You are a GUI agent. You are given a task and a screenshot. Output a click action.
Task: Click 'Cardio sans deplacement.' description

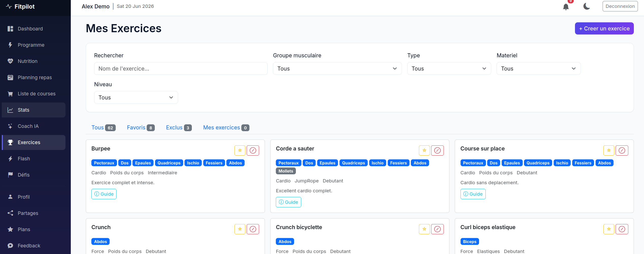pos(489,183)
